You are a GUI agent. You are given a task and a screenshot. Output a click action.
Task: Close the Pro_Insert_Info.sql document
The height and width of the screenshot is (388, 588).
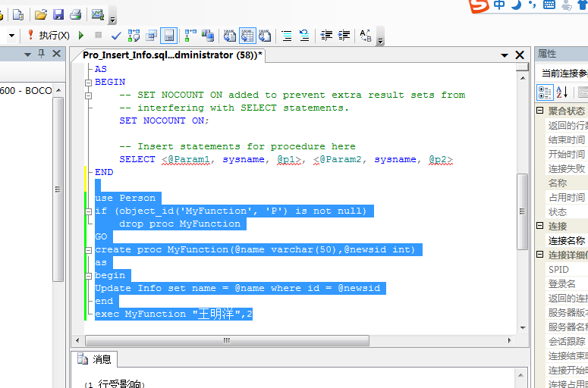click(x=520, y=55)
